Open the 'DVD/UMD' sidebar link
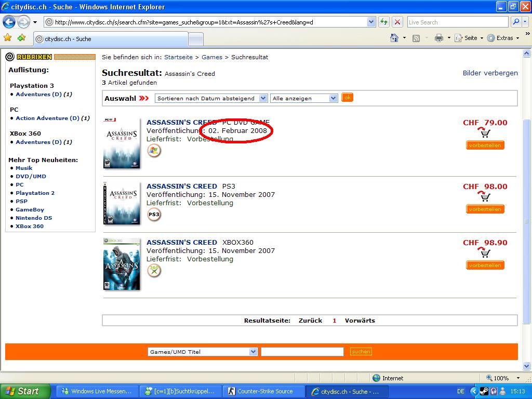Viewport: 532px width, 399px height. pyautogui.click(x=31, y=177)
